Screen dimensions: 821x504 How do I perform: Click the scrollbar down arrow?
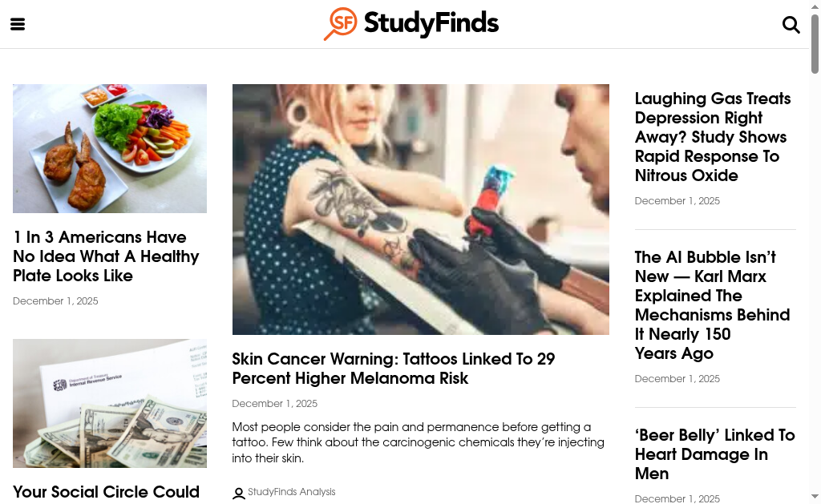815,497
